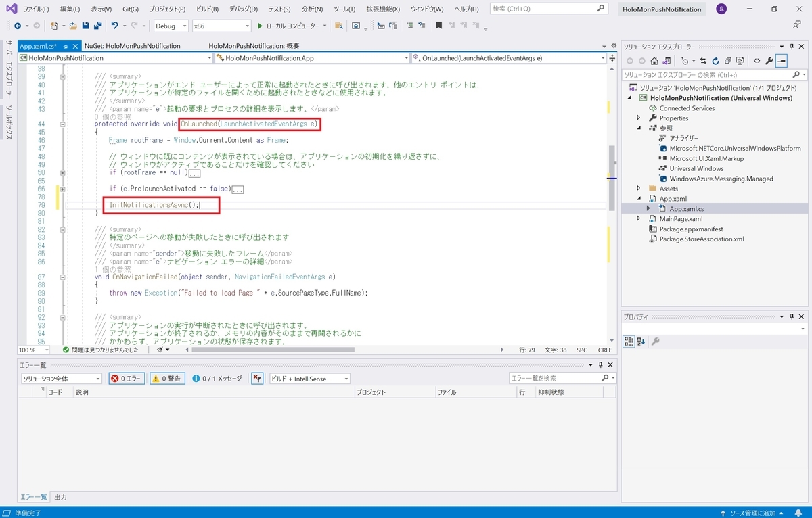Expand the Assets folder node
Screen dimensions: 812x518
point(638,189)
